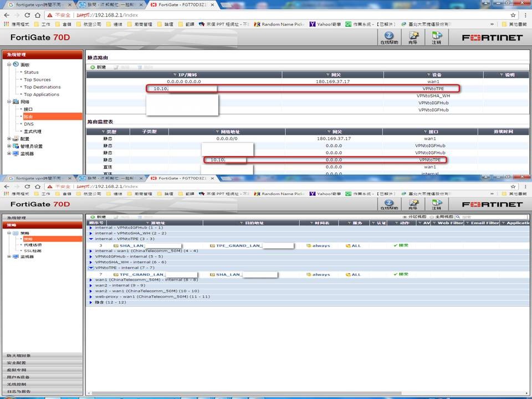Click the logout icon in lower FortiGate header

pos(437,202)
